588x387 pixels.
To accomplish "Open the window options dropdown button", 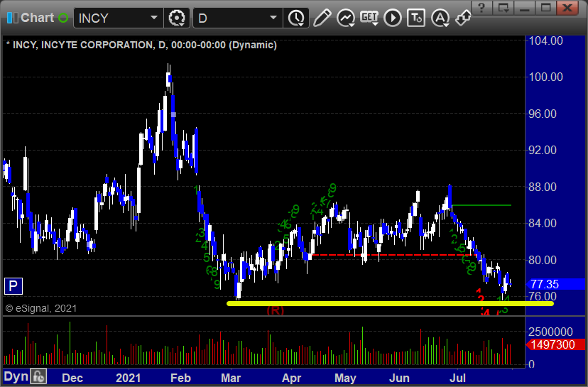I will click(503, 8).
